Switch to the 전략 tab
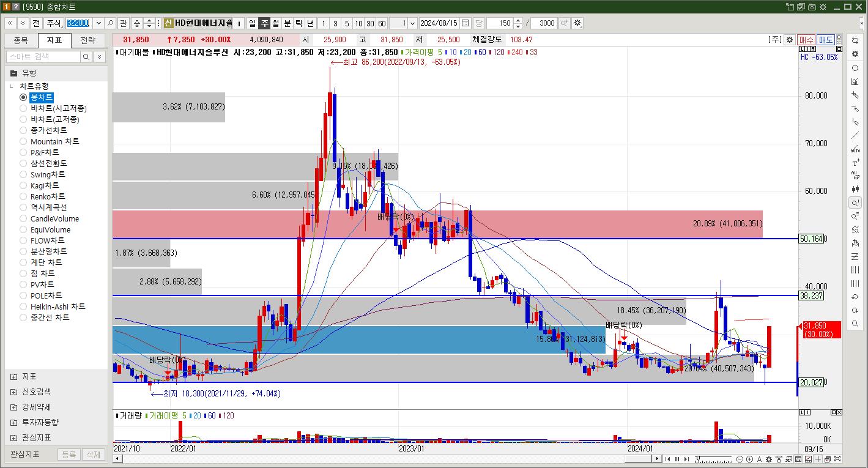 tap(88, 40)
